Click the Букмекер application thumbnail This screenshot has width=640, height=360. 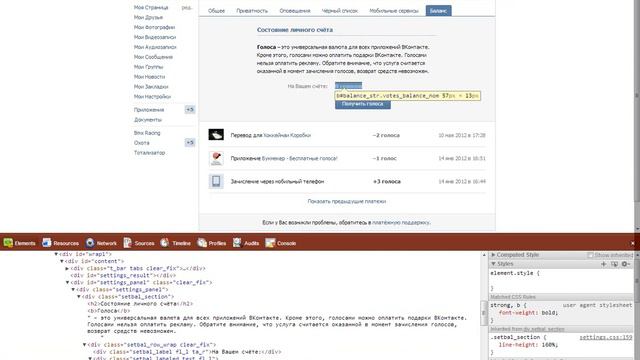pyautogui.click(x=216, y=158)
